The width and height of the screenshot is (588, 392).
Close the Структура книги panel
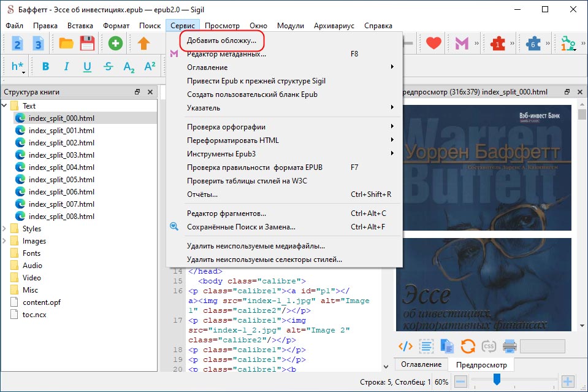tap(150, 92)
